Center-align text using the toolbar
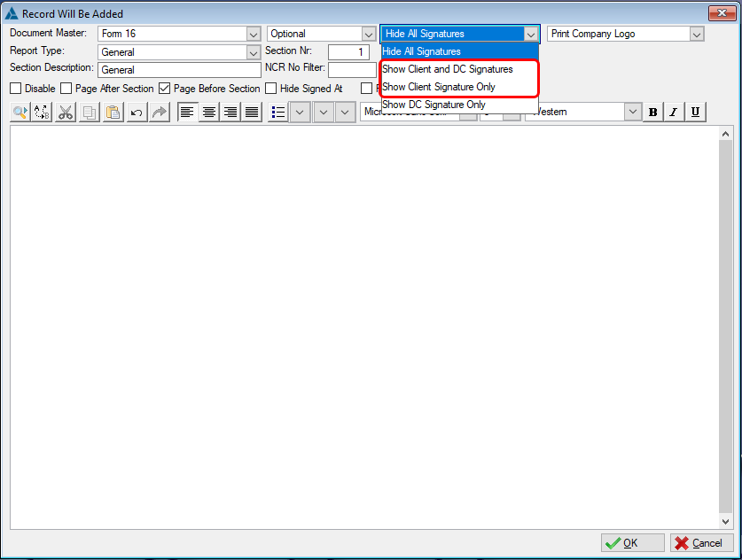The height and width of the screenshot is (560, 742). coord(209,113)
